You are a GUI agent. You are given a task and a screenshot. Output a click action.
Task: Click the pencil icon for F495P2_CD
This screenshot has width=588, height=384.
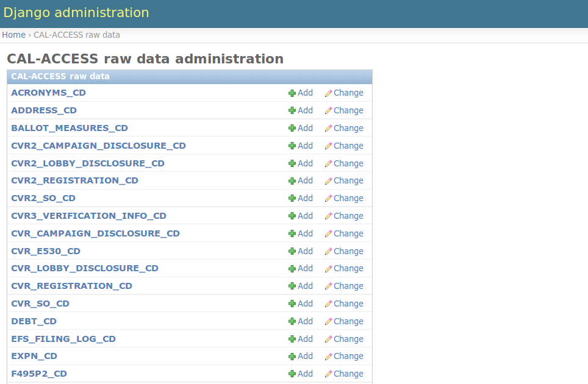tap(329, 374)
